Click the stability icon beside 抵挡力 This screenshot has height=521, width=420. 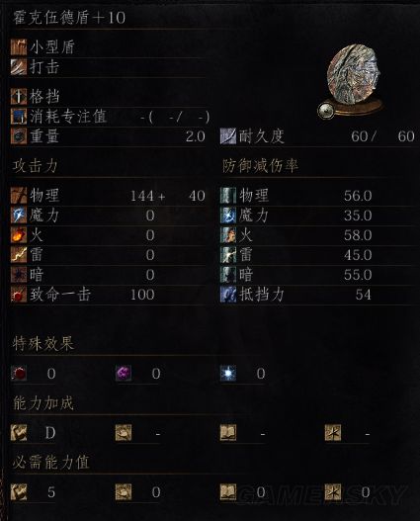click(228, 295)
